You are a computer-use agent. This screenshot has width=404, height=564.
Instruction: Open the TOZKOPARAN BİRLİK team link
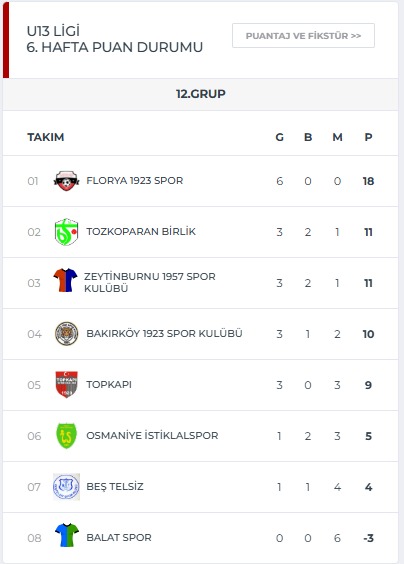point(141,231)
